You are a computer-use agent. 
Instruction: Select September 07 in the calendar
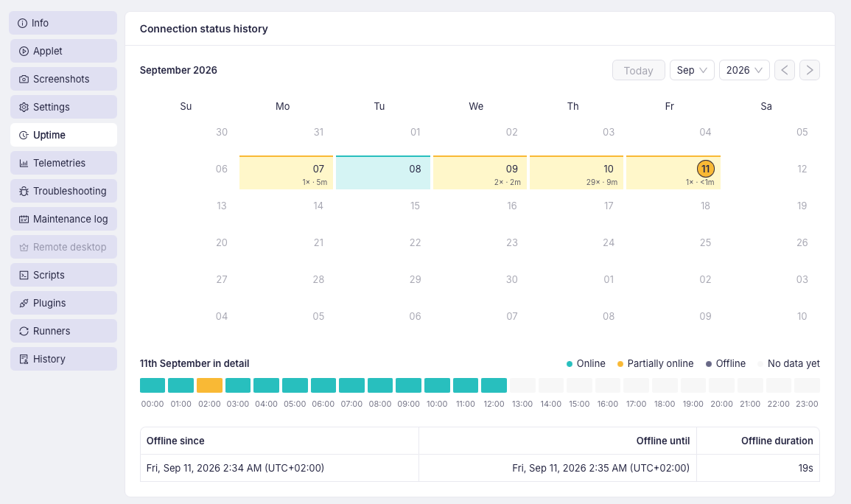click(x=286, y=172)
